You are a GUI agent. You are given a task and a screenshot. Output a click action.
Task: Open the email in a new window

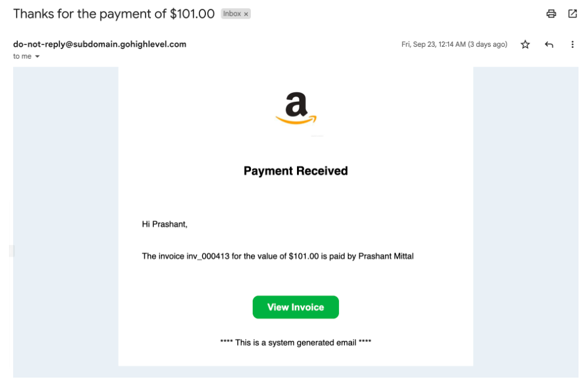point(572,14)
